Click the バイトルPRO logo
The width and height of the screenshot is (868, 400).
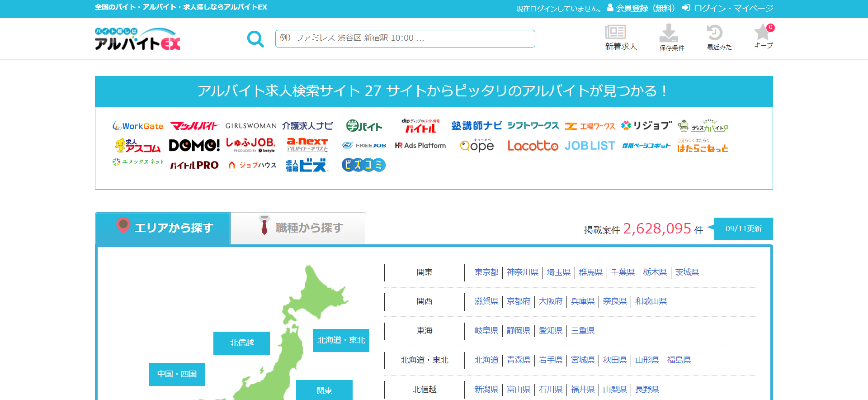194,165
